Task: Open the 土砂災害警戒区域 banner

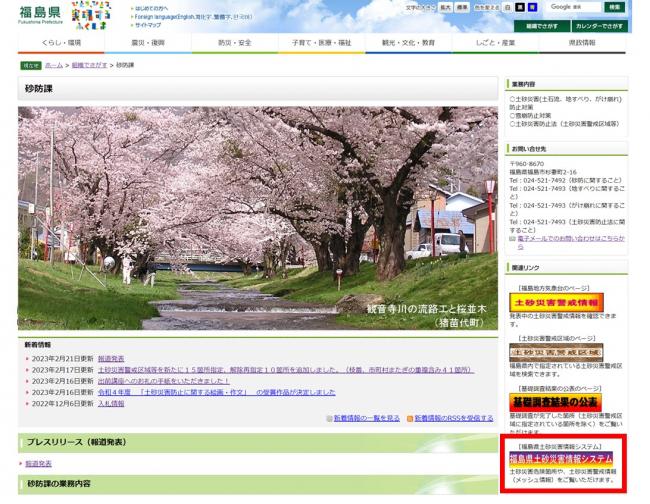Action: tap(556, 351)
